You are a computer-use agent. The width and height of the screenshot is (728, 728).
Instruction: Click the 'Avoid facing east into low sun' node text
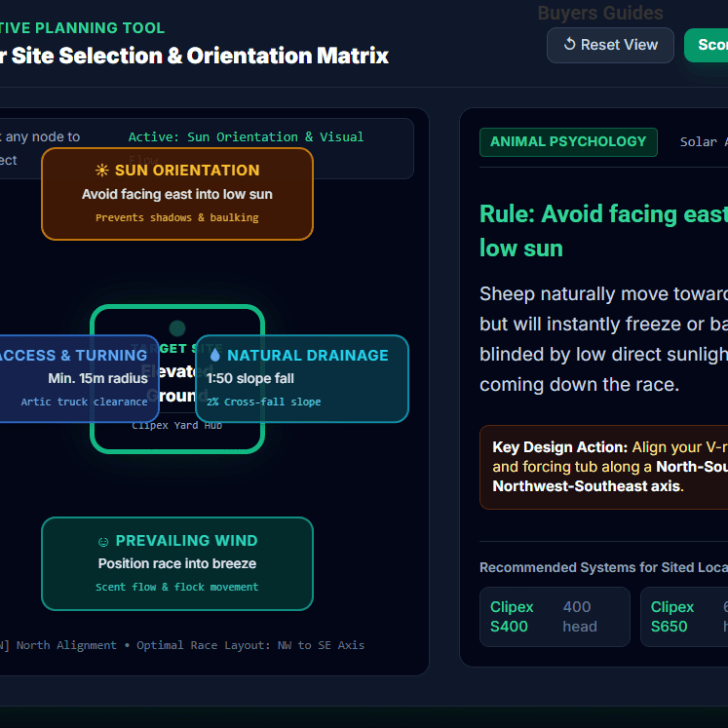(177, 195)
